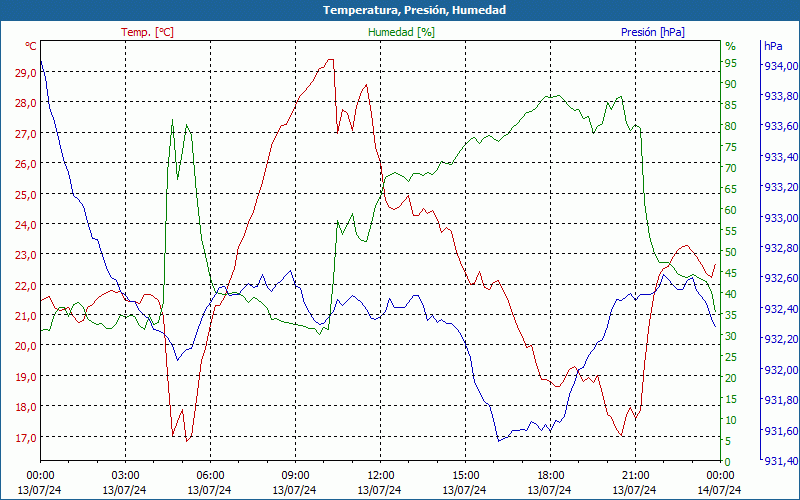This screenshot has width=800, height=500.
Task: Click the 14/07/24 date label
Action: click(x=719, y=490)
